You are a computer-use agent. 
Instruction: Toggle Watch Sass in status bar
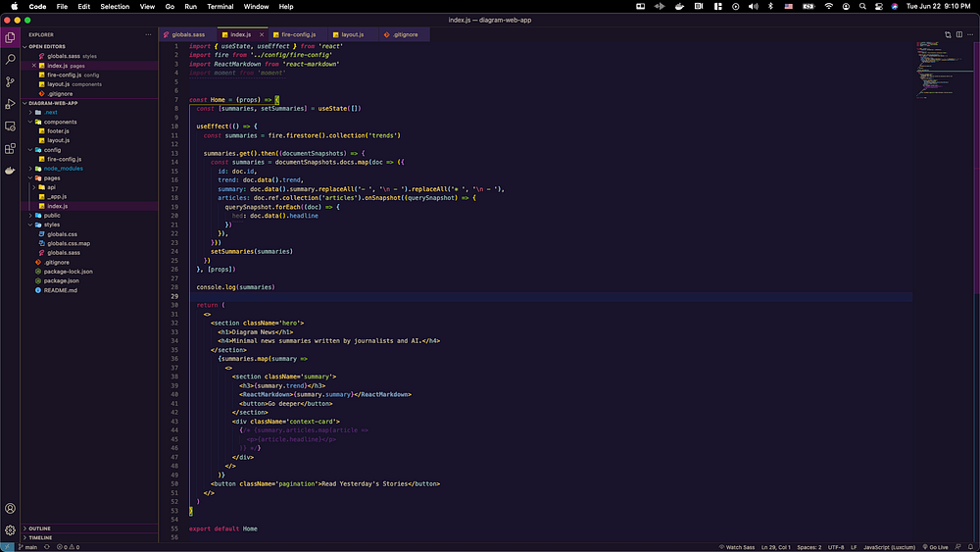[735, 547]
